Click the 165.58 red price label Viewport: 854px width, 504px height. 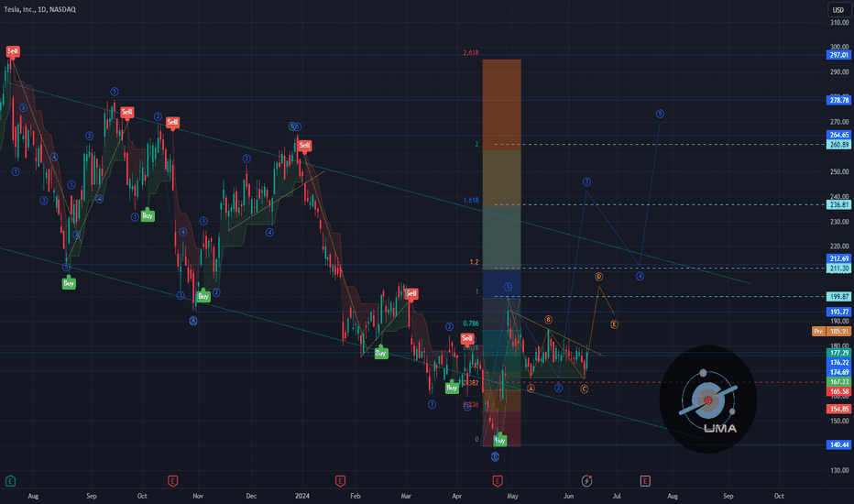tap(838, 391)
